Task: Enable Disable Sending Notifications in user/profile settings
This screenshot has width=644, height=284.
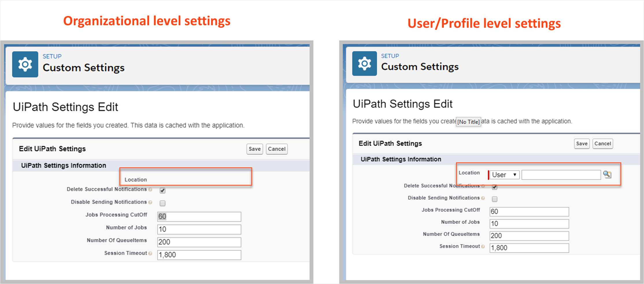Action: [495, 199]
